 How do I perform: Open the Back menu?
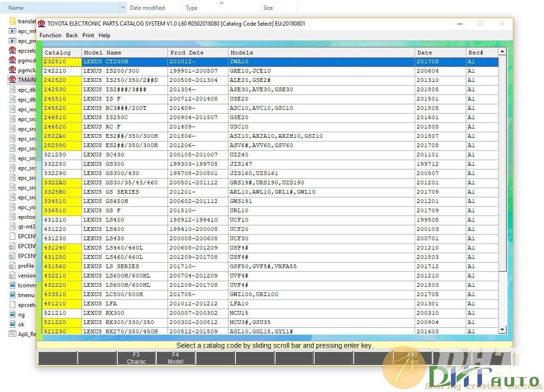click(x=72, y=35)
